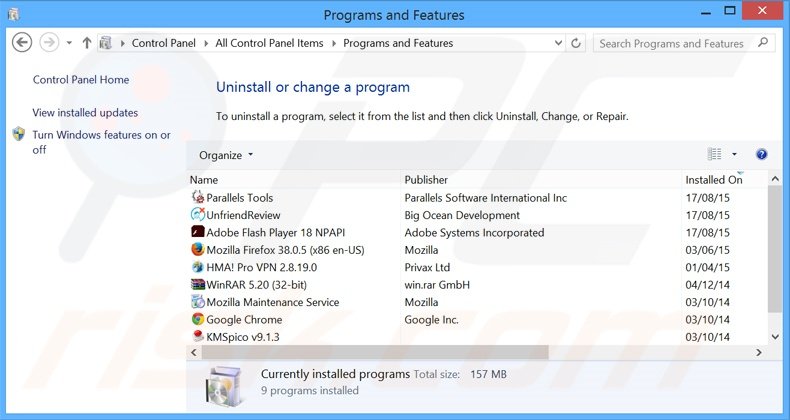This screenshot has width=790, height=420.
Task: Click the search magnifier icon
Action: (x=763, y=43)
